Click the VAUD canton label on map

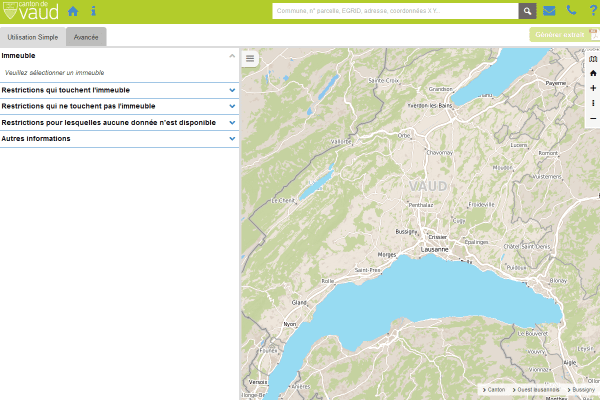point(428,186)
